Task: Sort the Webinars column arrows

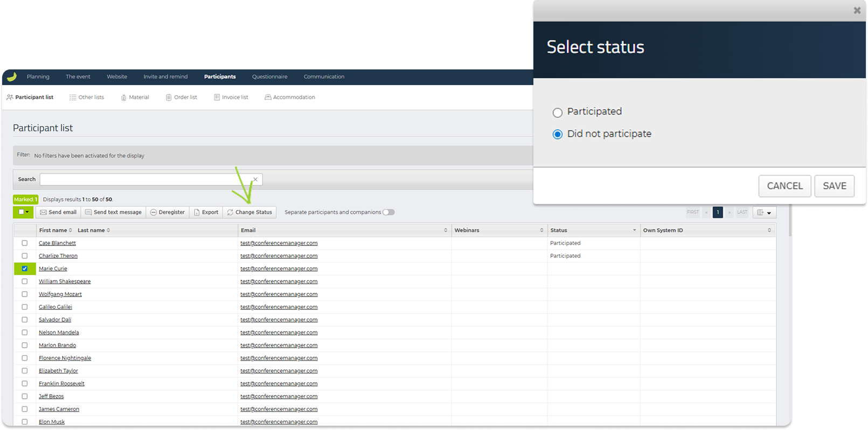Action: (x=541, y=230)
